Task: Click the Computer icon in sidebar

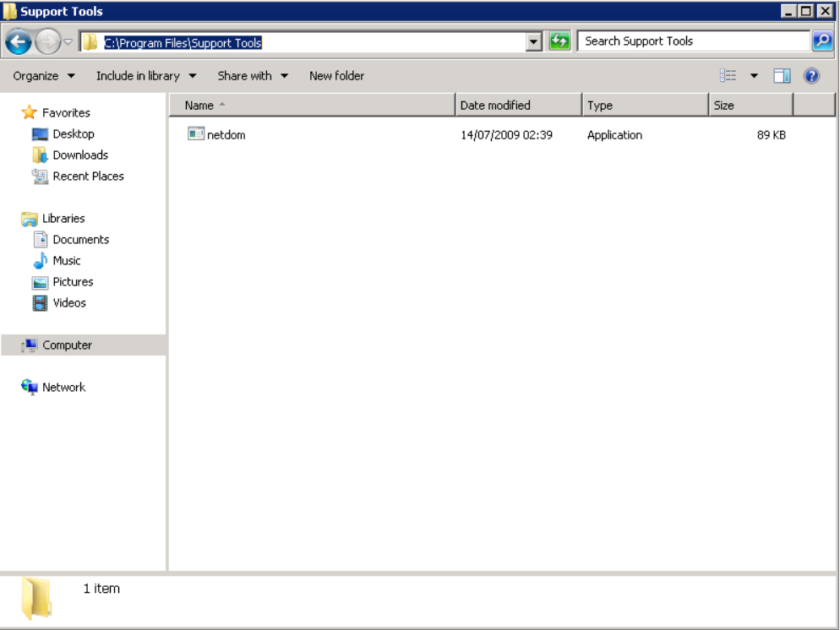Action: point(29,345)
